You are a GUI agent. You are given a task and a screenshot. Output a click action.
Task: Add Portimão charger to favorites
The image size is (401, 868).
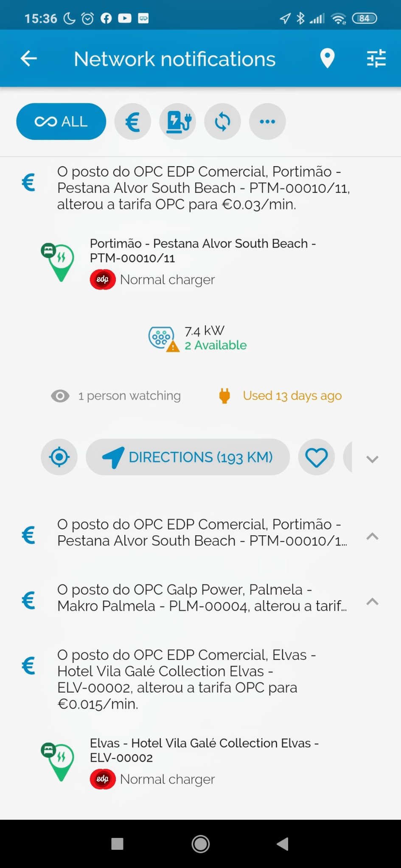pos(317,457)
